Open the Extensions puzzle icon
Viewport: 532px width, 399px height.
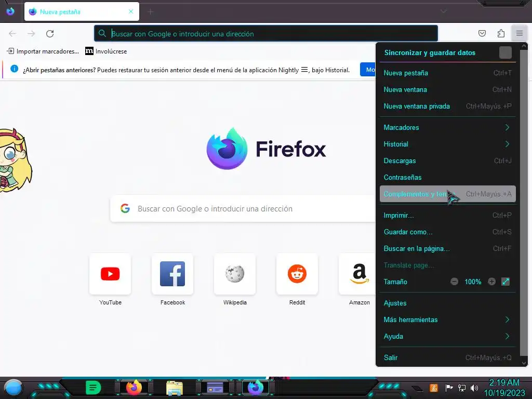coord(501,33)
